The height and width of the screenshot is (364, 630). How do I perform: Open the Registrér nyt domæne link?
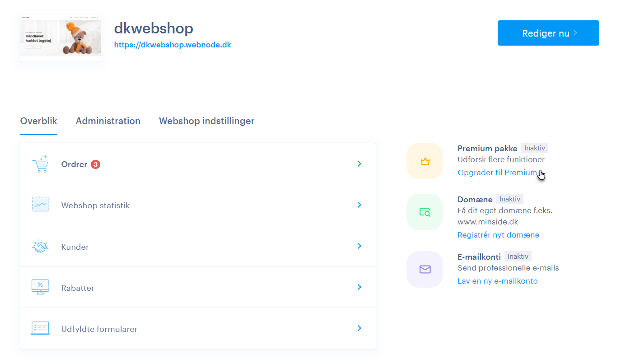coord(498,235)
